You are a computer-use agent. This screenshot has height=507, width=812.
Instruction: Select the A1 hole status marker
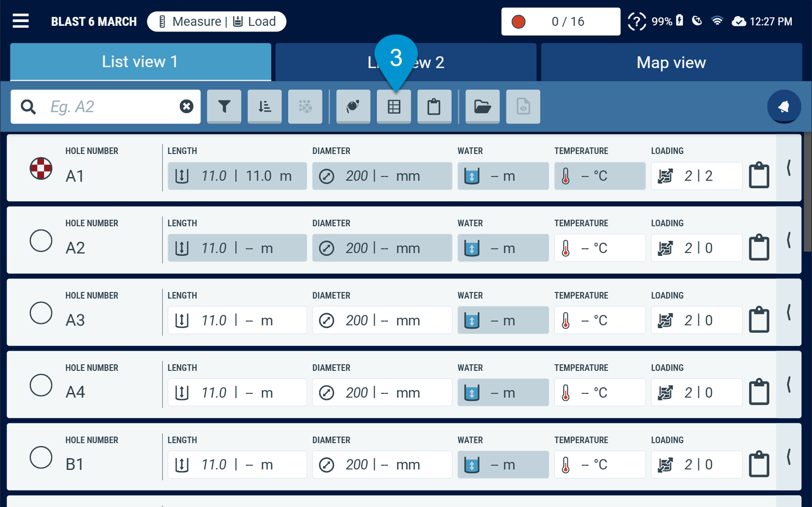point(41,168)
